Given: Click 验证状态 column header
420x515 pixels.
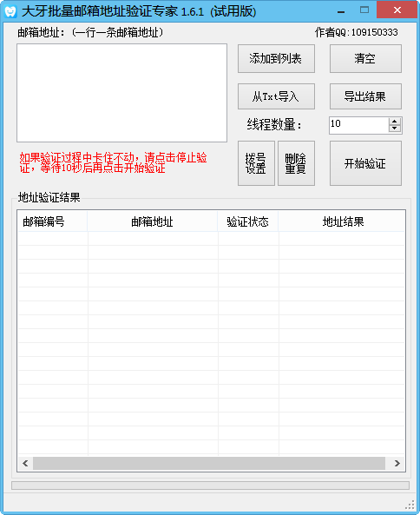Looking at the screenshot, I should click(x=247, y=221).
